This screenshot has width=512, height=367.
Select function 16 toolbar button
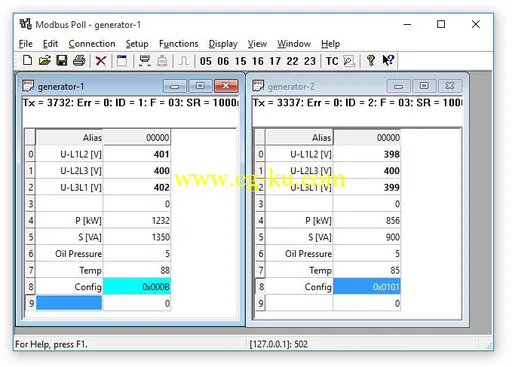click(x=258, y=61)
